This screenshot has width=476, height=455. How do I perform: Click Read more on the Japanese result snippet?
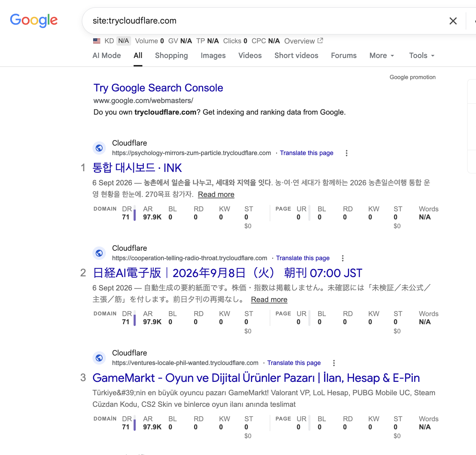click(x=269, y=300)
